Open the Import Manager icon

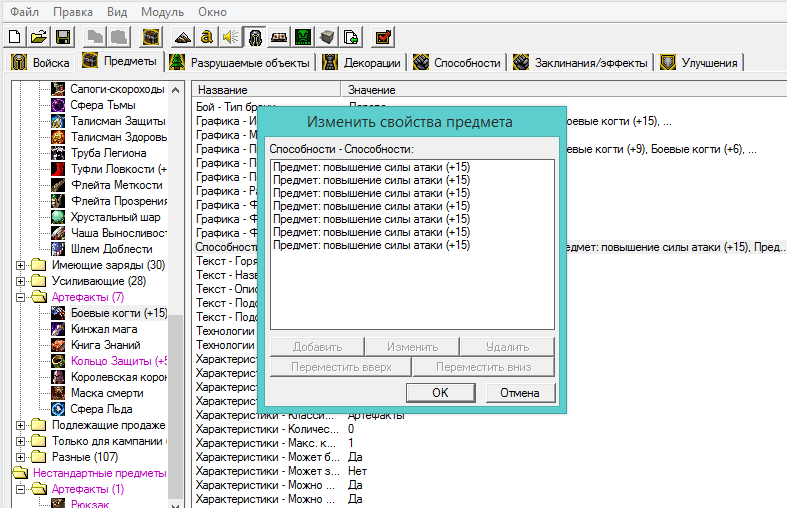[x=351, y=37]
